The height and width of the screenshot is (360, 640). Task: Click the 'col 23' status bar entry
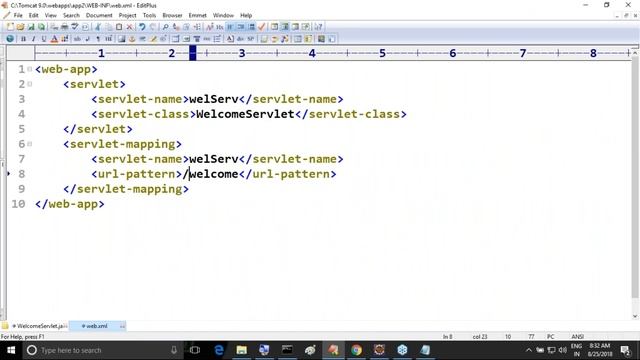click(x=480, y=337)
